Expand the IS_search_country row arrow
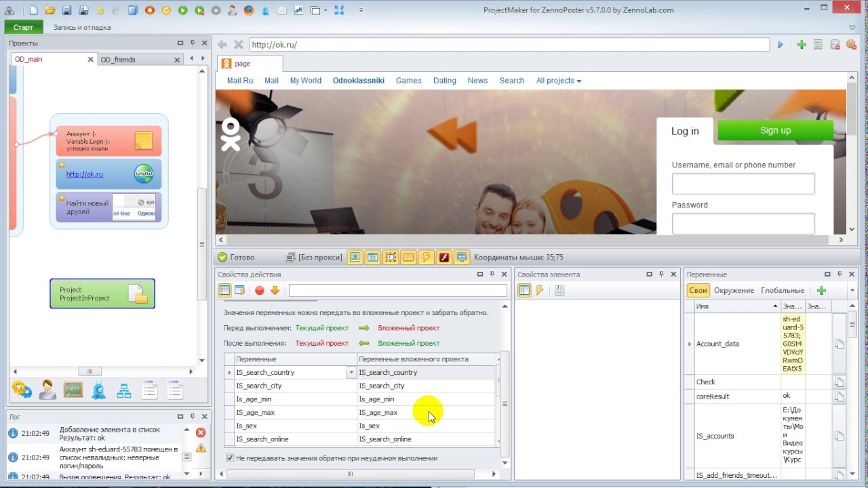868x488 pixels. pos(229,372)
